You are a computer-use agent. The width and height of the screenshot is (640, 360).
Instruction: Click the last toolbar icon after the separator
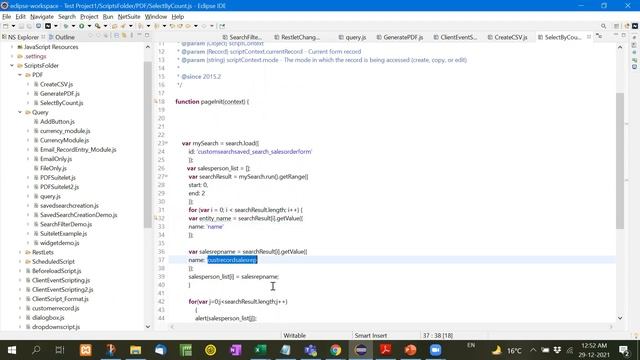click(x=222, y=26)
